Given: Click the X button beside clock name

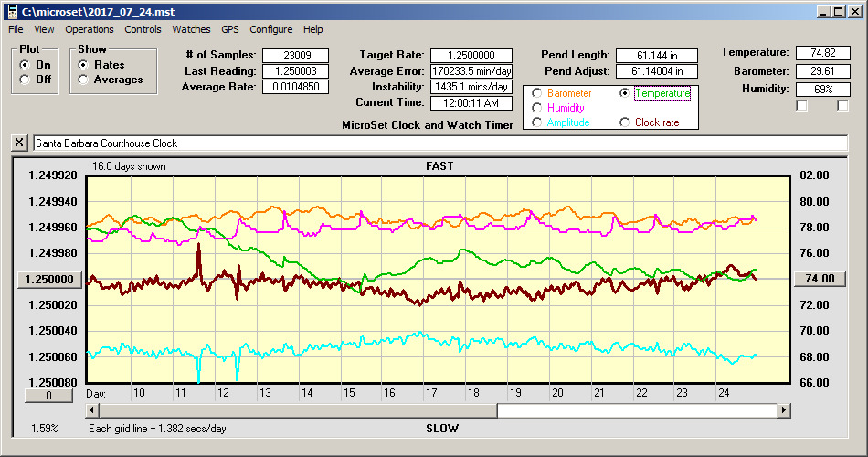Looking at the screenshot, I should (19, 143).
